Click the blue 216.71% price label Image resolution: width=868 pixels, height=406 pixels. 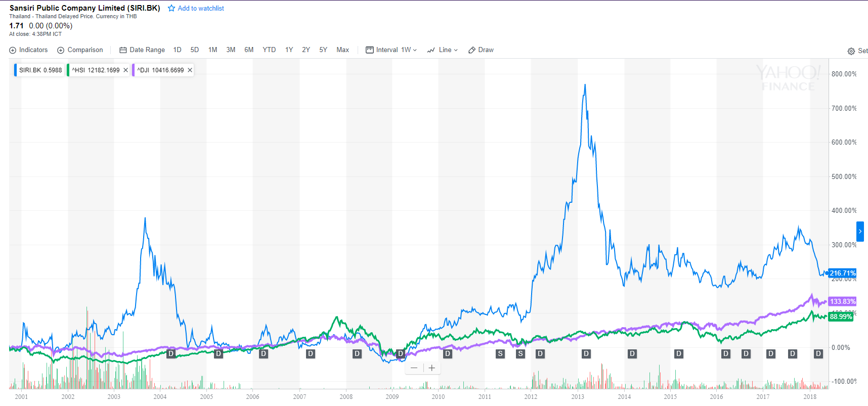point(843,273)
